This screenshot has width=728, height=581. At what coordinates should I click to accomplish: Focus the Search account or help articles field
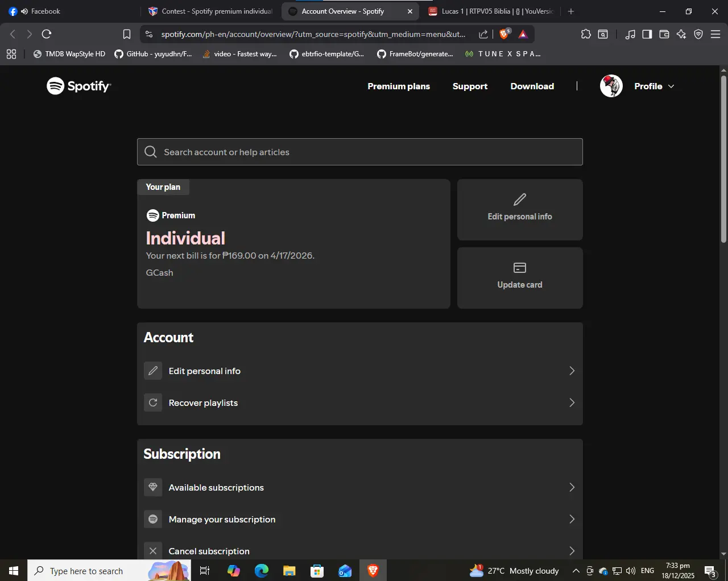[360, 152]
